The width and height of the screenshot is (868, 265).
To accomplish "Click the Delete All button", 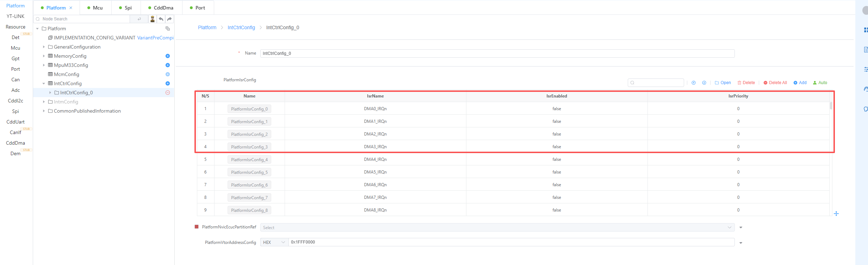I will pyautogui.click(x=775, y=83).
